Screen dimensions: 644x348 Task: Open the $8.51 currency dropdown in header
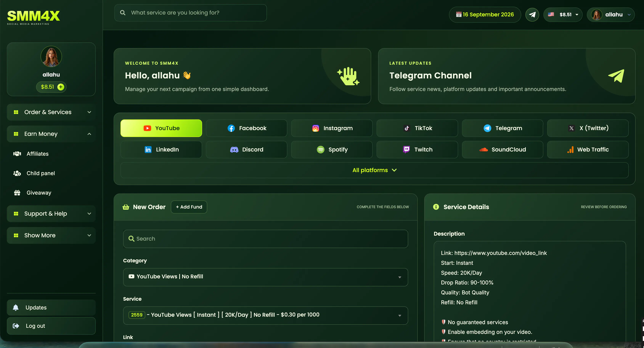[x=563, y=14]
